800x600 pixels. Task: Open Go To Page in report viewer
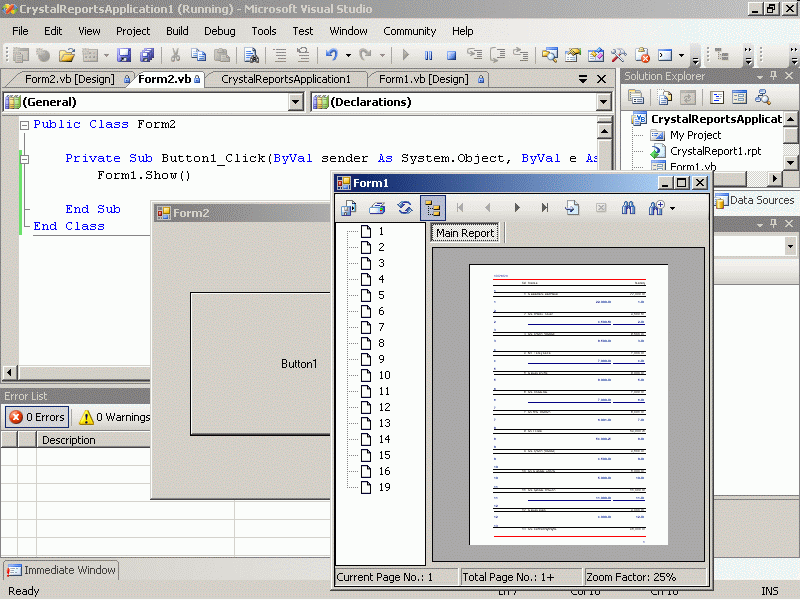572,208
